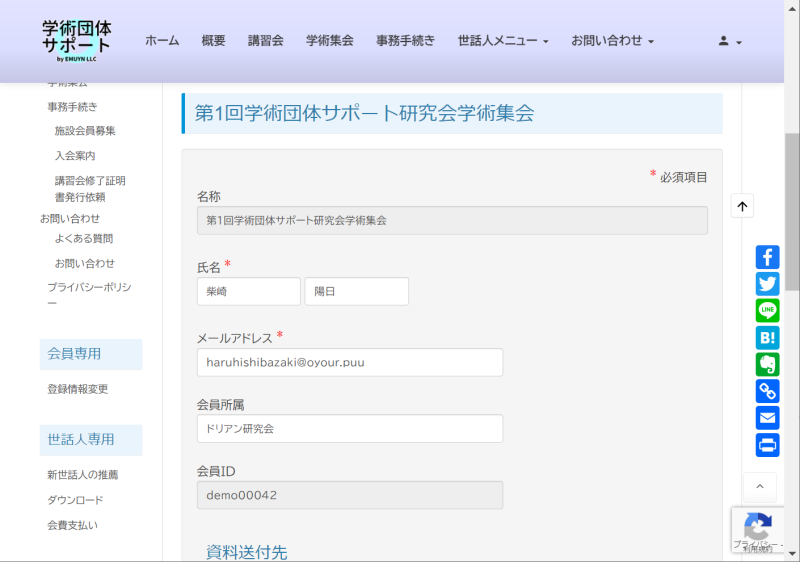This screenshot has width=800, height=562.
Task: Click the メールアドレス input field
Action: [x=350, y=362]
